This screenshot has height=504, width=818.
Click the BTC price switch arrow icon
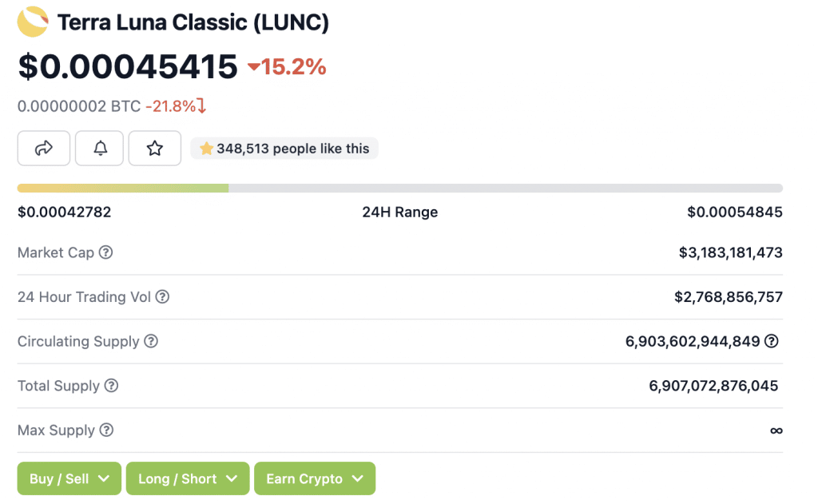point(202,106)
